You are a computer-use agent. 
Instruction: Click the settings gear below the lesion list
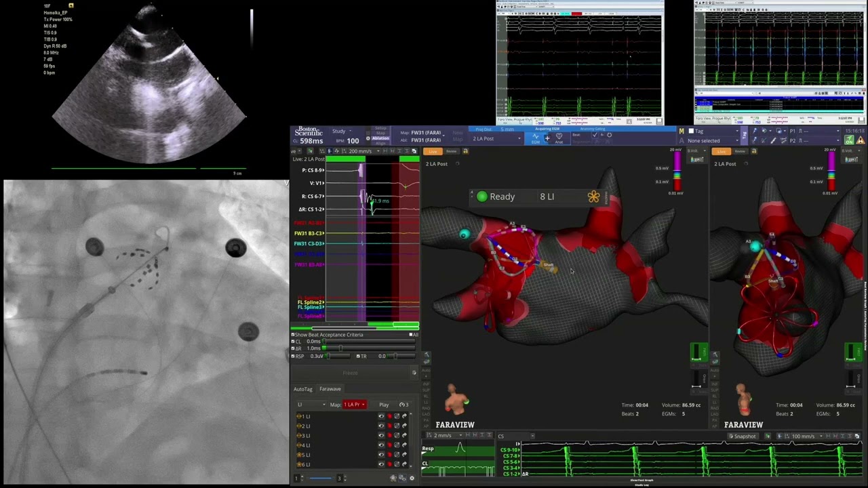[412, 478]
